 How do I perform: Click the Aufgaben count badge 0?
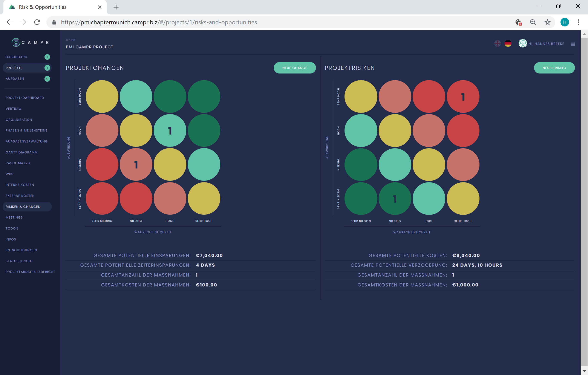[47, 79]
